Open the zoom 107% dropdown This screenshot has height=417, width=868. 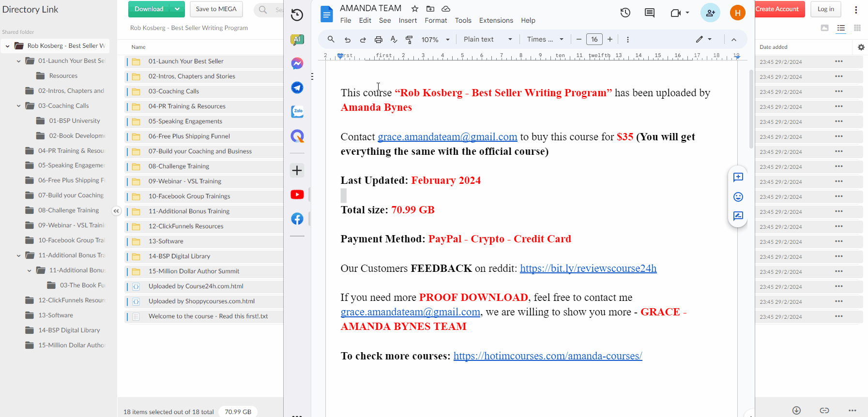(x=436, y=40)
